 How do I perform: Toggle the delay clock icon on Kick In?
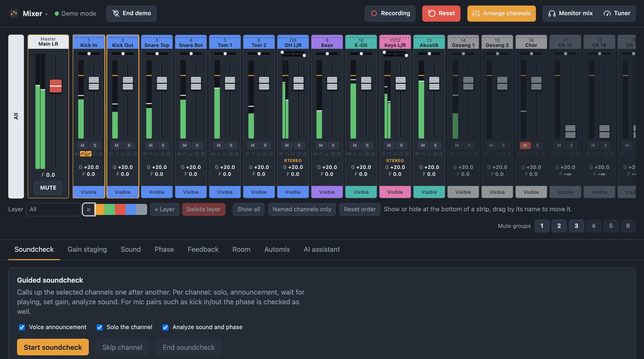click(x=95, y=154)
